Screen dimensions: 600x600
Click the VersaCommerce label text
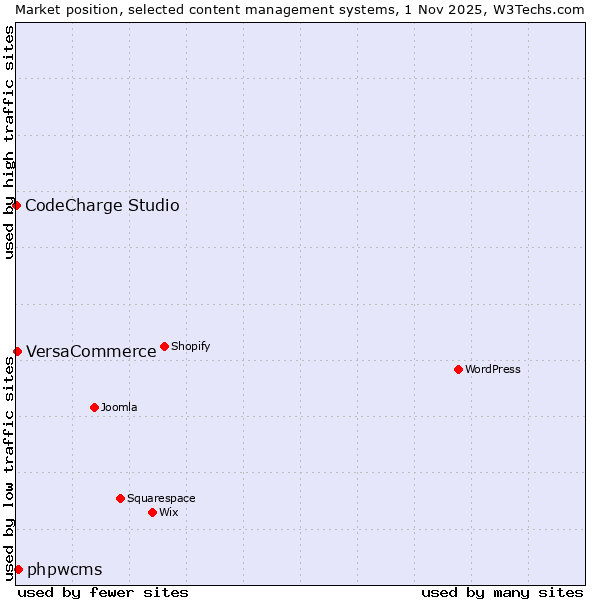coord(91,351)
